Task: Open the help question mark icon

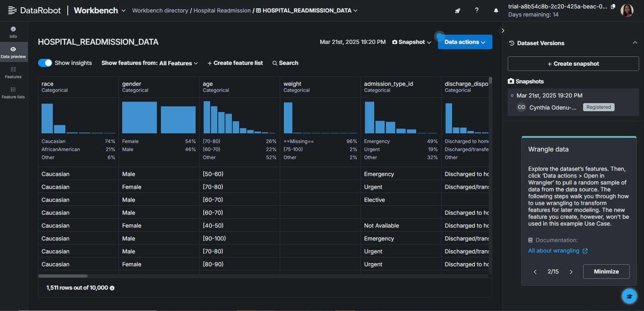Action: [477, 10]
